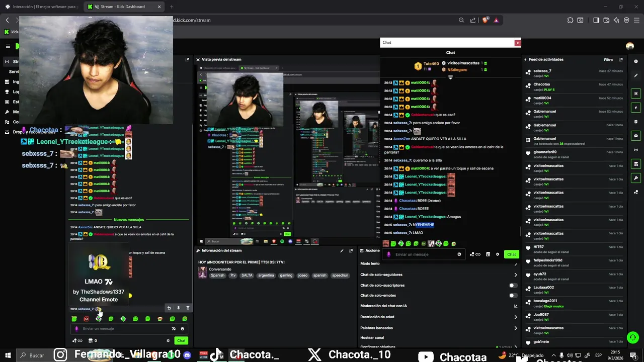Click the argentina stream tag
The width and height of the screenshot is (644, 362).
coord(266,276)
